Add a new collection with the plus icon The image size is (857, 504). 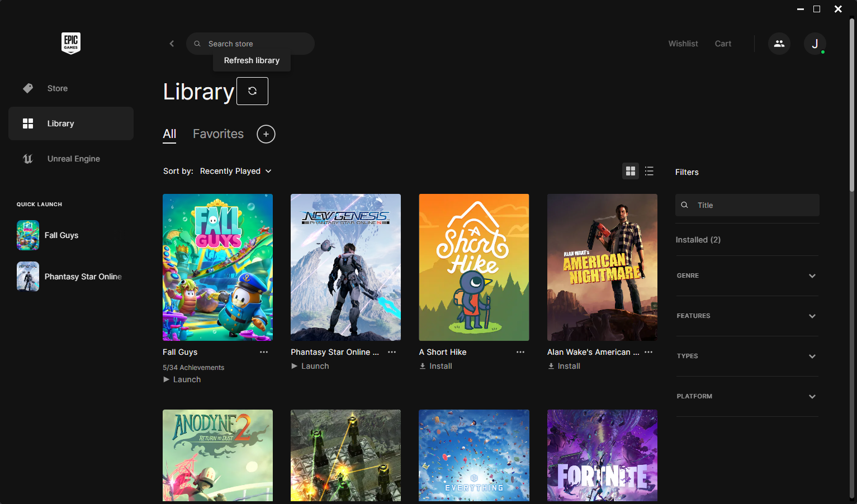(266, 134)
